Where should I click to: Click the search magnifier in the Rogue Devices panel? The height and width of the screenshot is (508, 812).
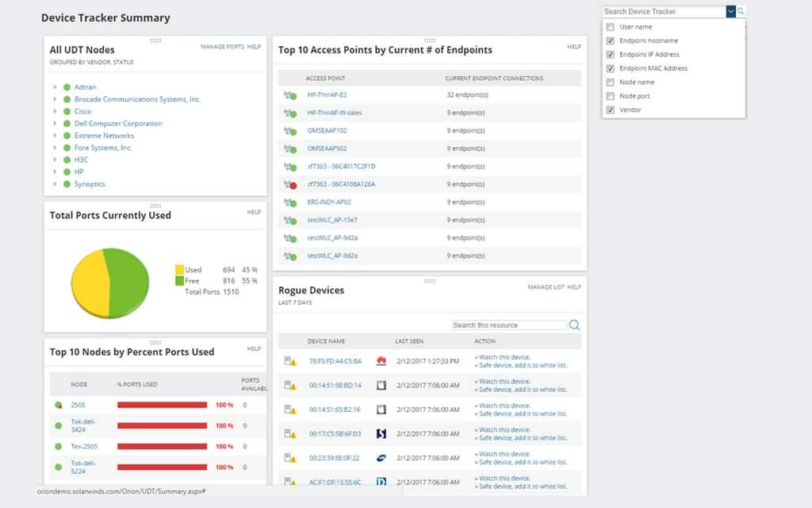[574, 325]
